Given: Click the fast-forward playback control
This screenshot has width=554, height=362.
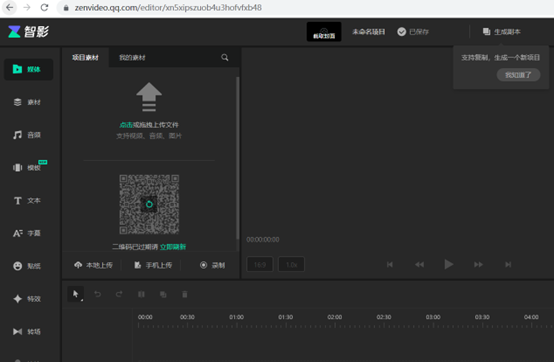Looking at the screenshot, I should tap(478, 265).
